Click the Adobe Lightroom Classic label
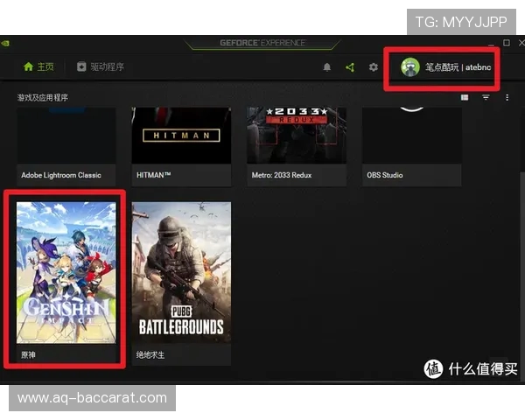The image size is (525, 420). tap(61, 175)
